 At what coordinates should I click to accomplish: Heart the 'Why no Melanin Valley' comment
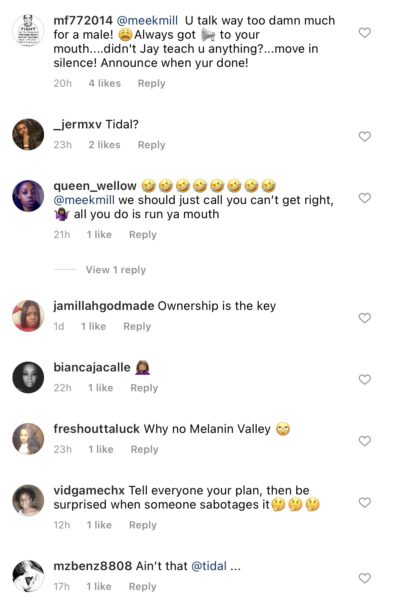pos(365,441)
